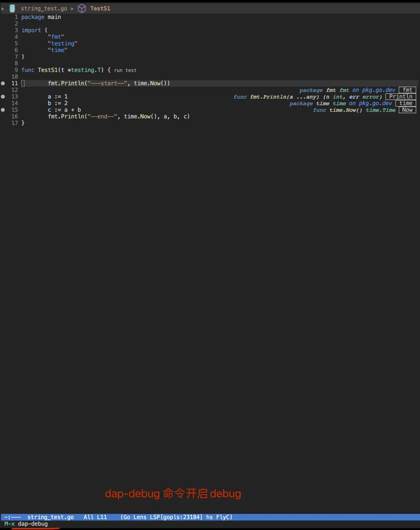Screen dimensions: 420x530
Task: Click the cursor box on line 11
Action: click(23, 83)
